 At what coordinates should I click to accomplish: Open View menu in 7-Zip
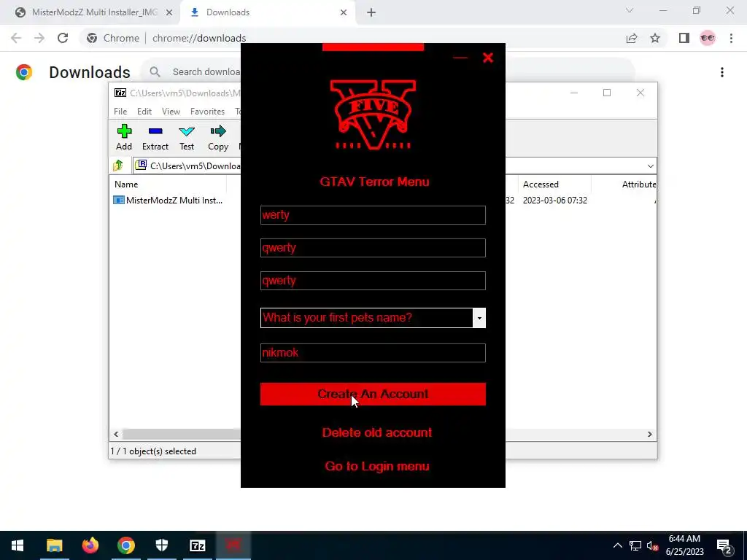[x=171, y=112]
